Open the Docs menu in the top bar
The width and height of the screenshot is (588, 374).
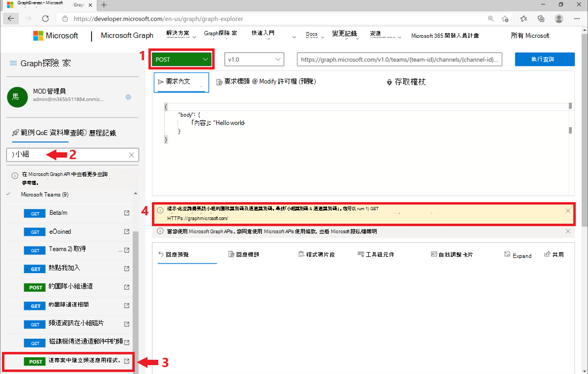tap(311, 35)
